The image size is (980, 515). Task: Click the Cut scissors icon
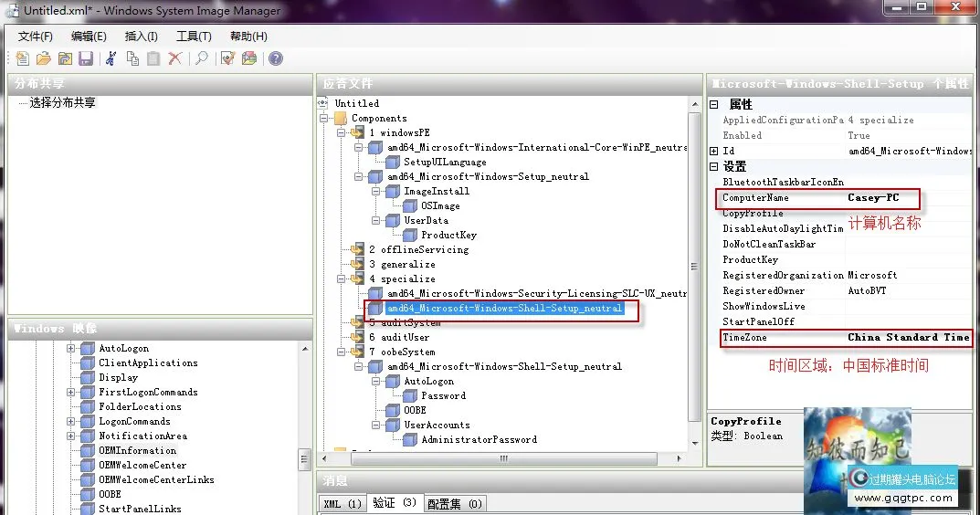(111, 58)
